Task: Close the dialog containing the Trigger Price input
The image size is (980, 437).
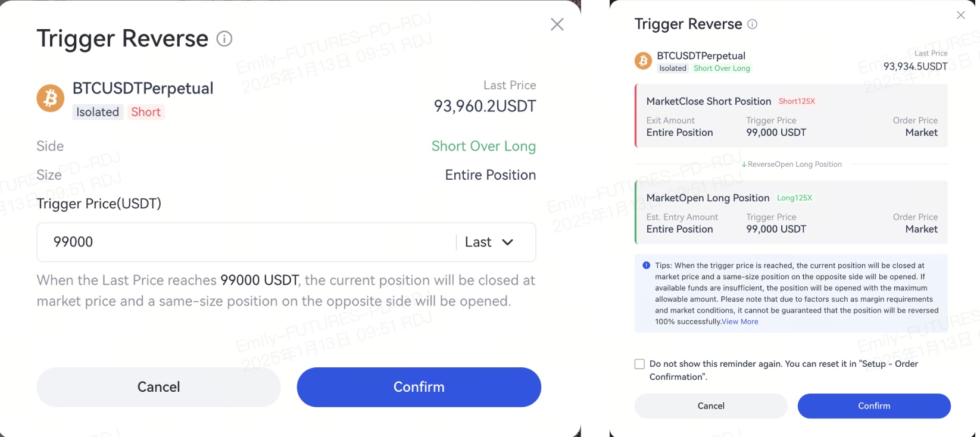Action: coord(557,24)
